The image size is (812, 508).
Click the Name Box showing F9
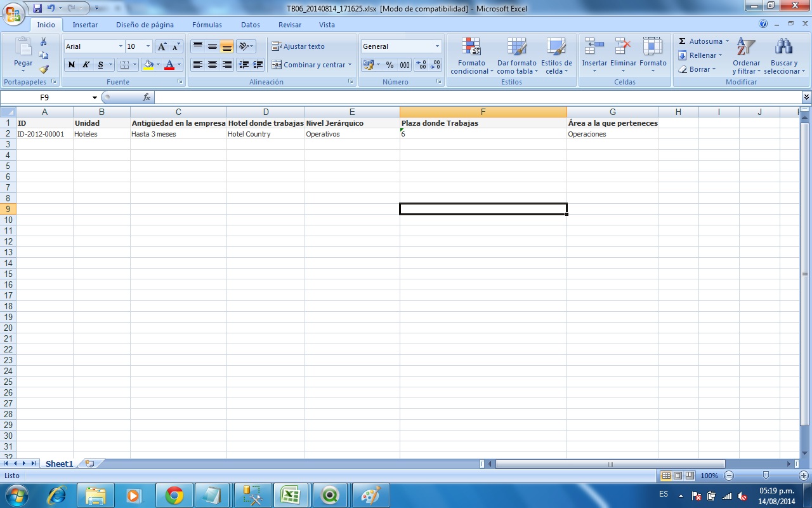coord(44,97)
